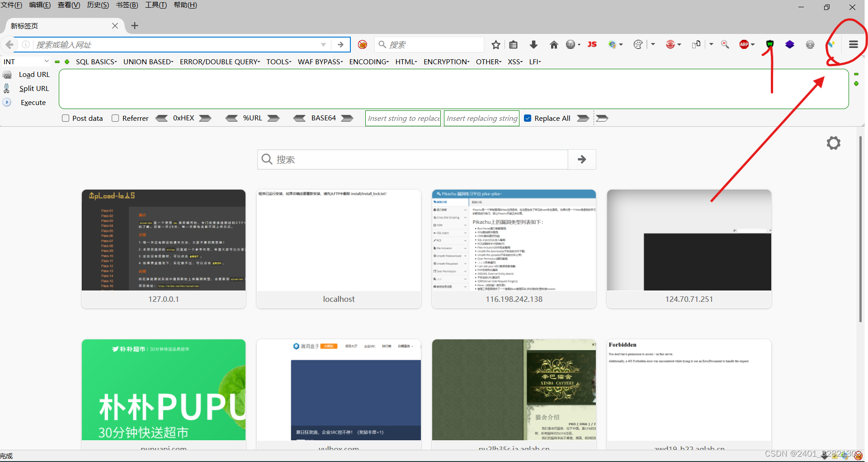Click the BASE64 decode left arrow
The width and height of the screenshot is (868, 462).
click(299, 118)
